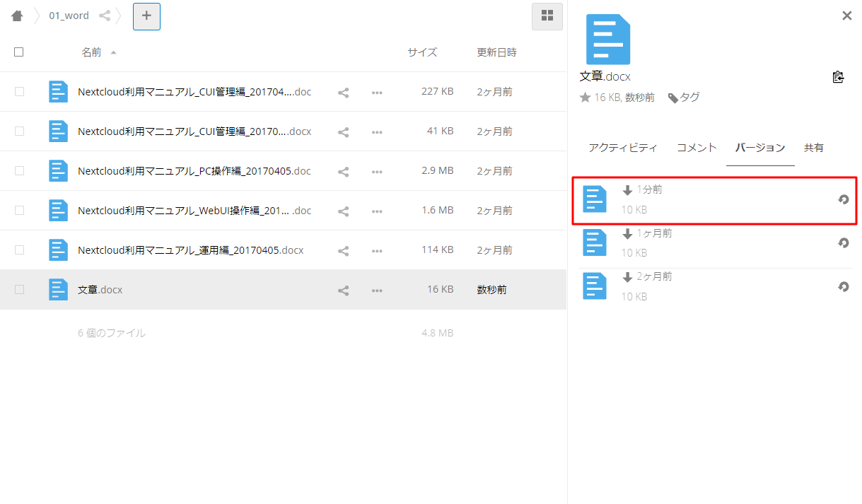Image resolution: width=862 pixels, height=504 pixels.
Task: Share the 227 KB CUI管理編 .doc file
Action: point(344,92)
